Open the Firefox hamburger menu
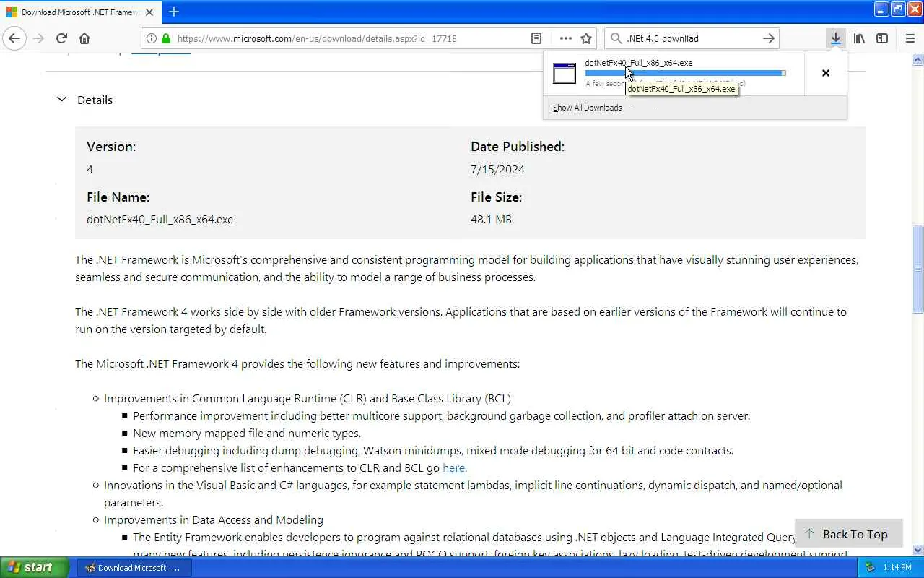 (910, 38)
